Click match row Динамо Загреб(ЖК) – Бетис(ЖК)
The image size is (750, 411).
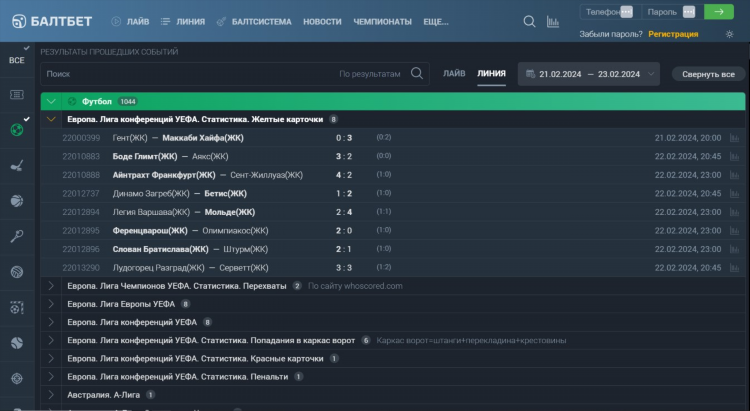click(393, 193)
